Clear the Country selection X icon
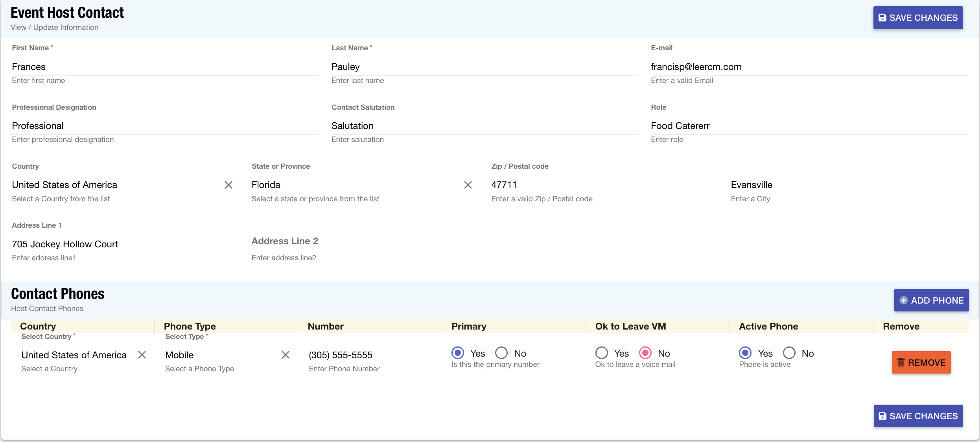 228,185
